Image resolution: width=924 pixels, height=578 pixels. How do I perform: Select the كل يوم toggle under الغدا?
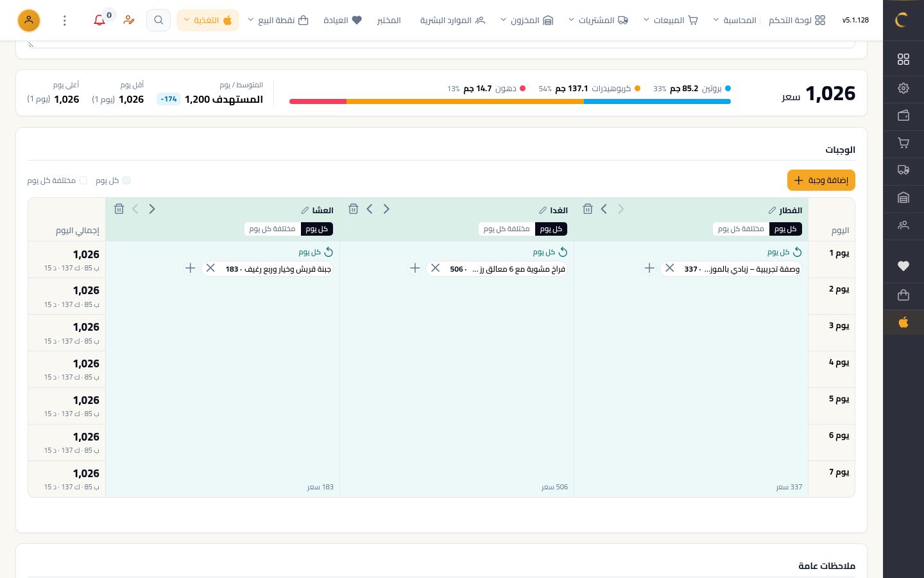point(551,229)
